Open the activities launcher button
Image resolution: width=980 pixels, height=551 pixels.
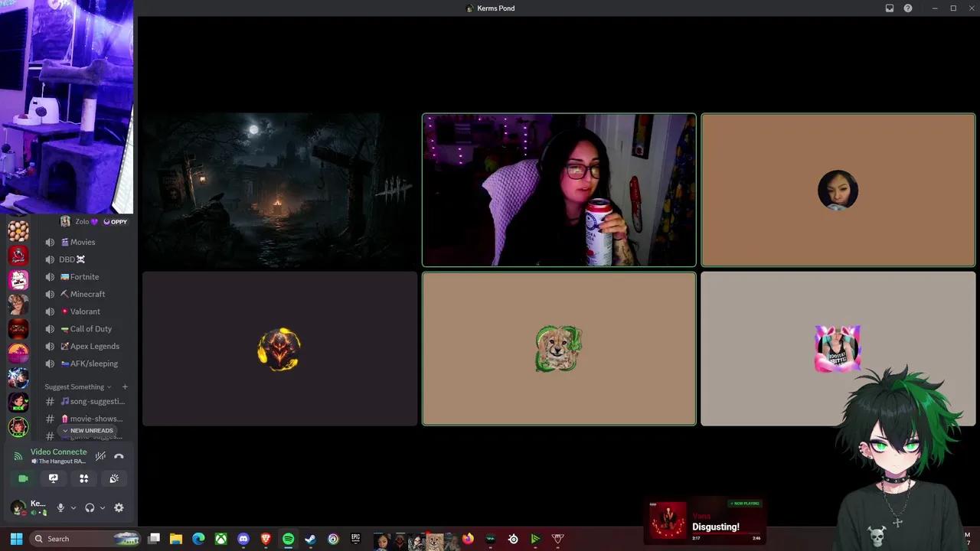point(84,478)
